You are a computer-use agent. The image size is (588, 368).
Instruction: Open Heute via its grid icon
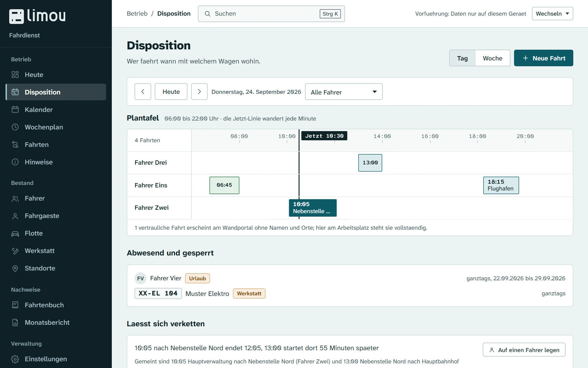(x=15, y=75)
